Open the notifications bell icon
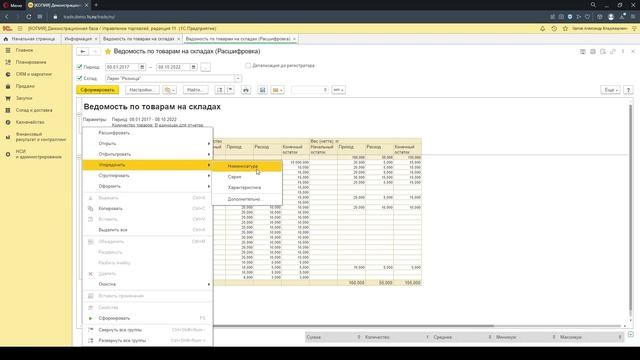This screenshot has width=640, height=360. click(x=542, y=29)
